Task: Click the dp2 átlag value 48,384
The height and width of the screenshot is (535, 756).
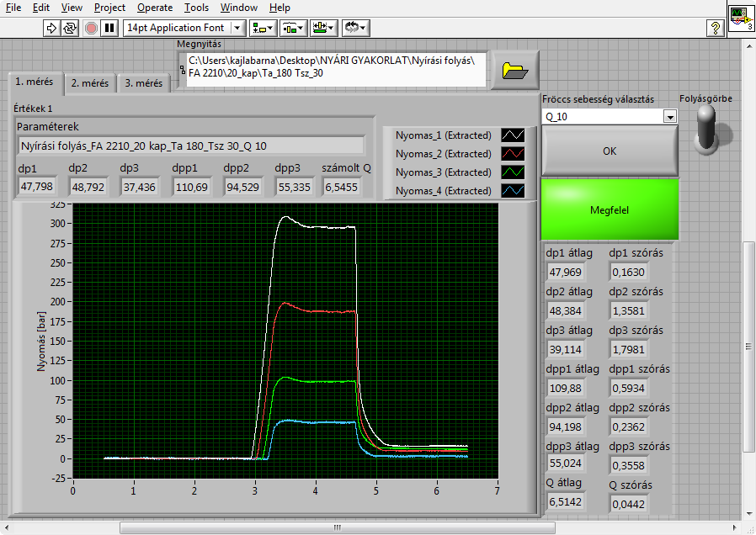Action: [566, 310]
